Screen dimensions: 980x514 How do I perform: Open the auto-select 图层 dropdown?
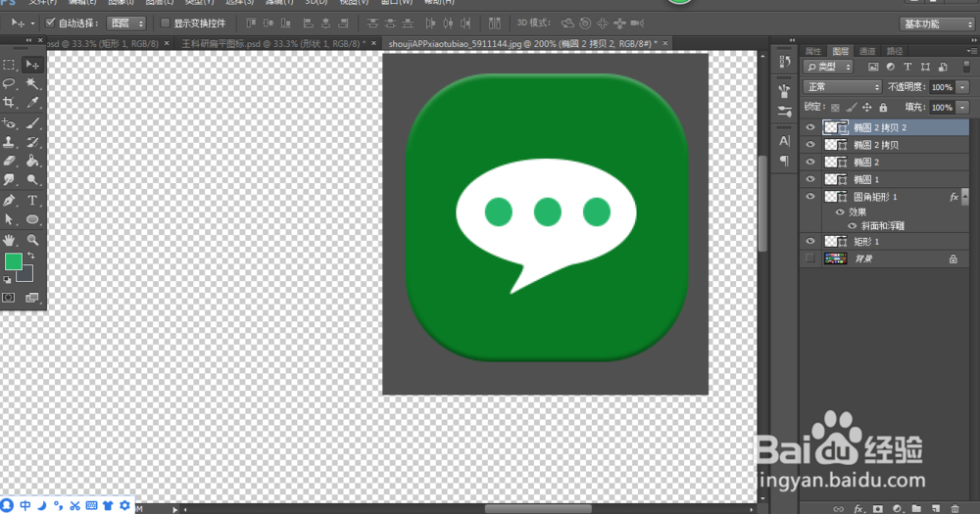[126, 23]
